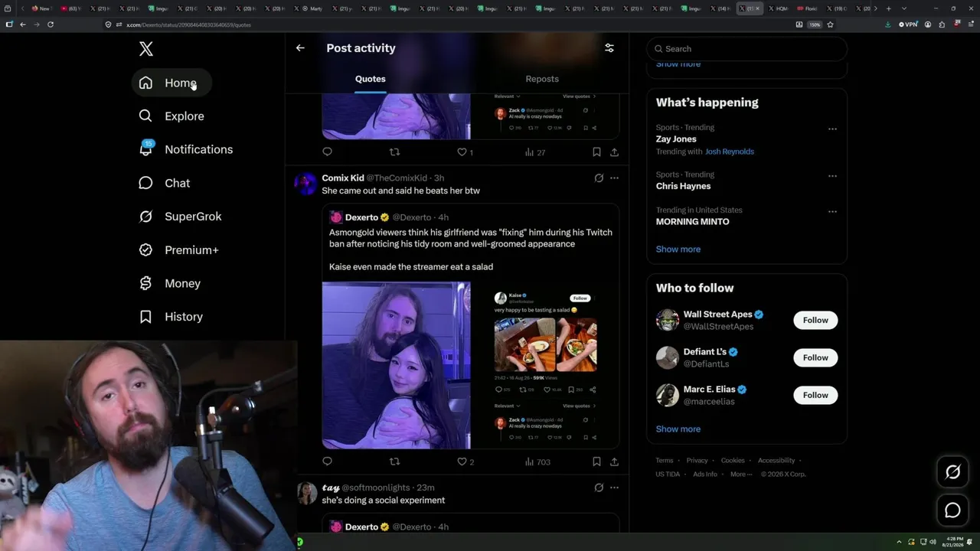This screenshot has height=551, width=980.
Task: Open Chat from the left sidebar
Action: [165, 183]
